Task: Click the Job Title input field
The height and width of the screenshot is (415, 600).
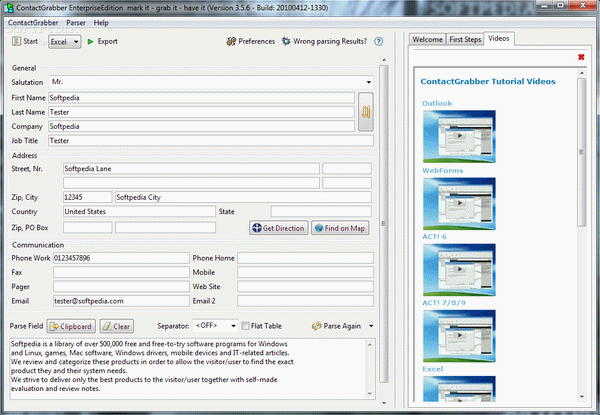Action: tap(211, 141)
